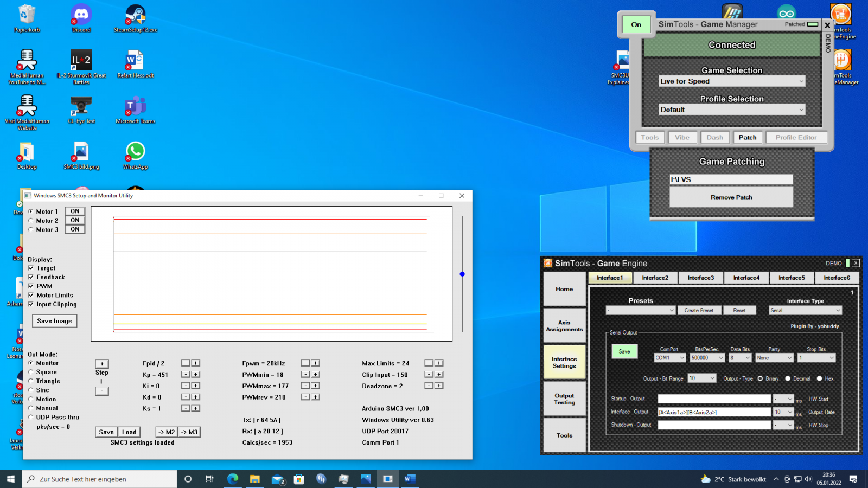Open the MediaHuman YouTube to MP3 shortcut
Viewport: 868px width, 488px height.
coord(27,67)
